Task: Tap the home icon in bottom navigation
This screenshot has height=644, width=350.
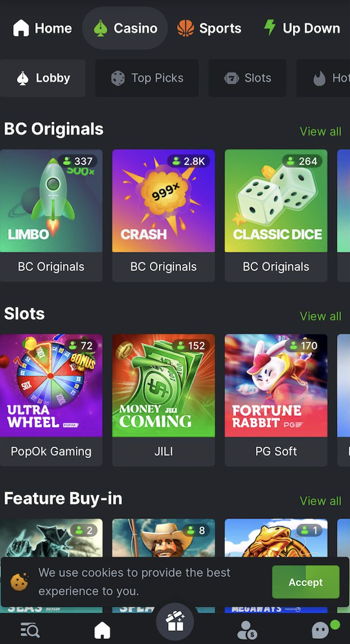Action: click(102, 630)
